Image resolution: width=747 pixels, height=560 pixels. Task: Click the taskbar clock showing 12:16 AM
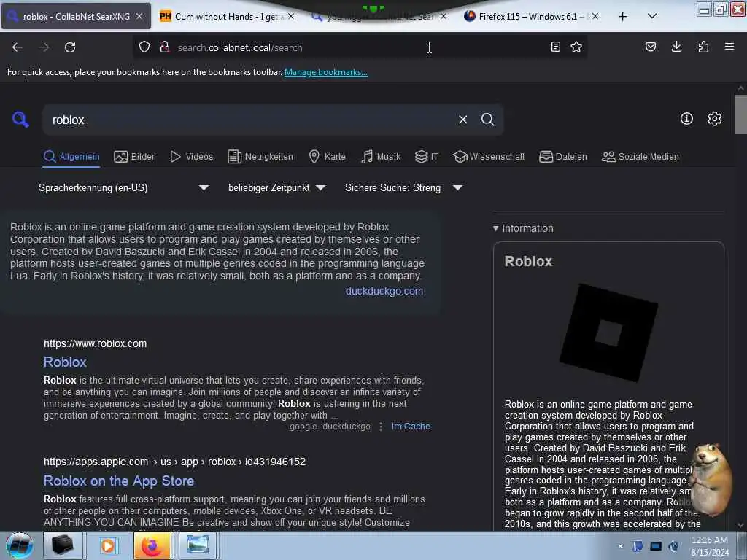(709, 546)
